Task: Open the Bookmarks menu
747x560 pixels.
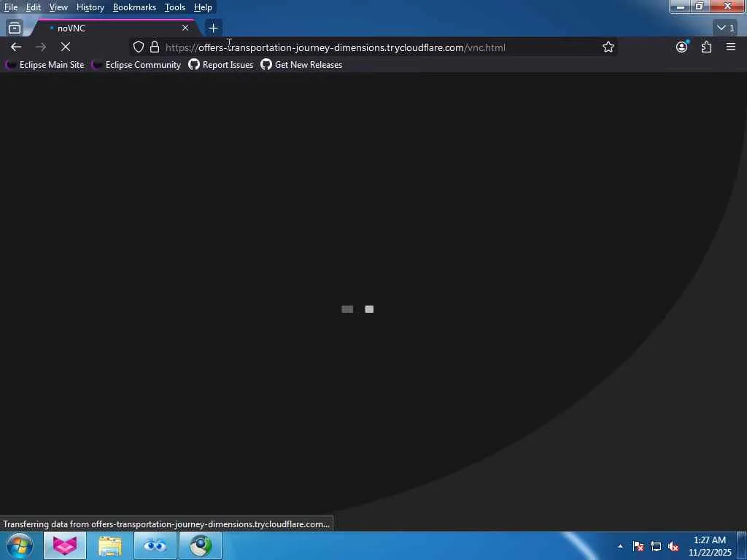Action: (134, 7)
